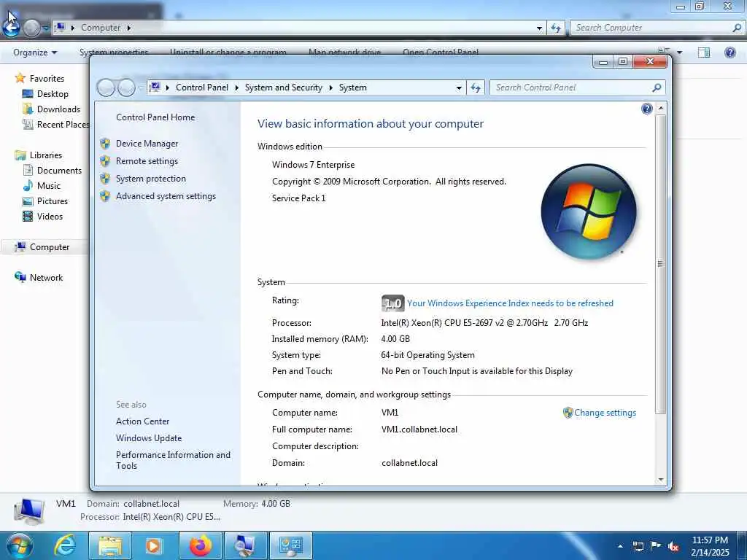Click the Action Center flag tray icon
747x560 pixels.
[x=656, y=546]
